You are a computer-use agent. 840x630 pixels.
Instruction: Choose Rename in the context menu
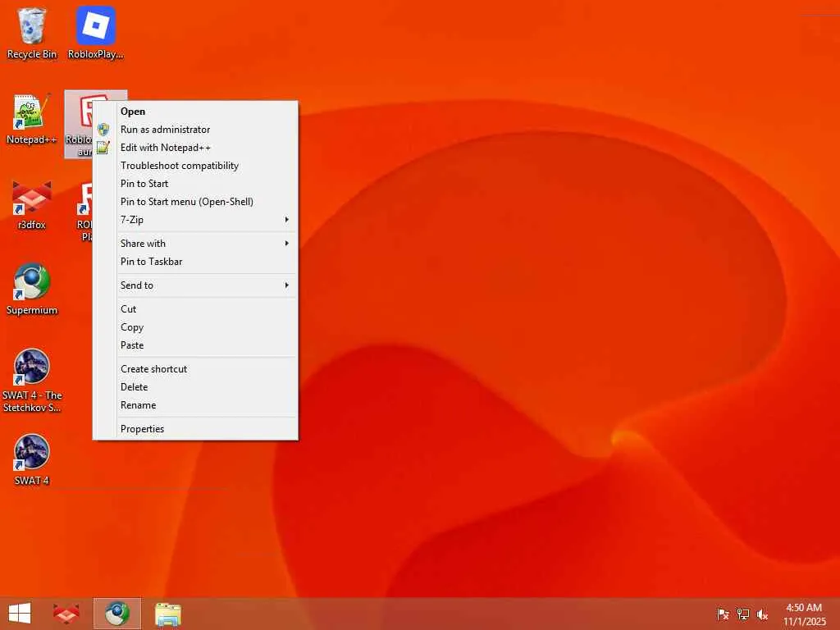tap(195, 405)
